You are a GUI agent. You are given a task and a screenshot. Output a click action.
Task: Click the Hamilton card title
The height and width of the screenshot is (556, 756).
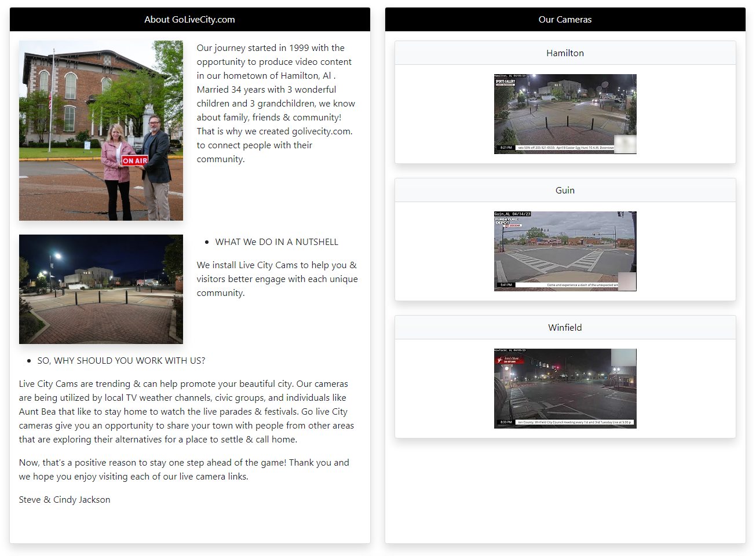[565, 53]
